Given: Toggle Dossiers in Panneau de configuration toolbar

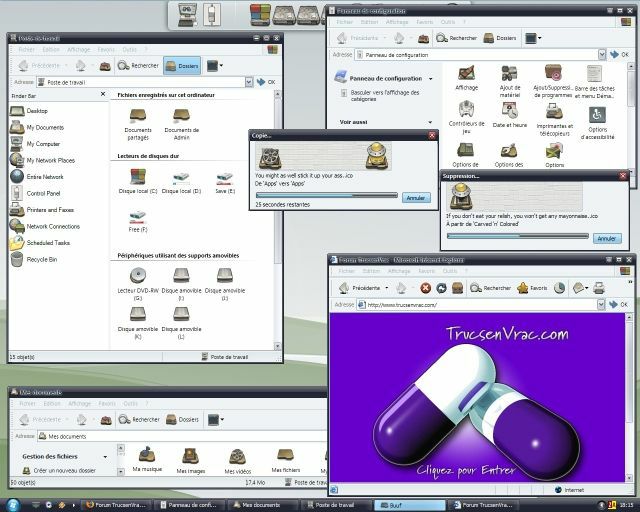Looking at the screenshot, I should [x=500, y=38].
